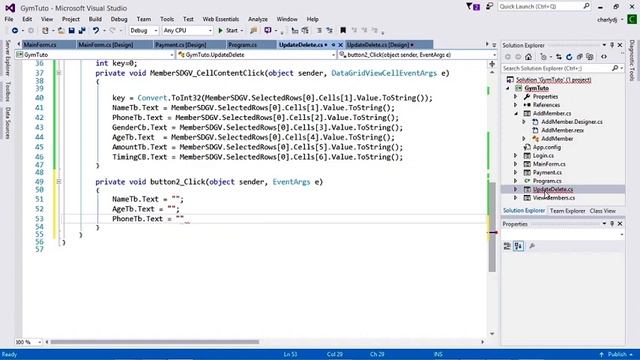Expand the References node
Image resolution: width=640 pixels, height=360 pixels.
[x=516, y=105]
